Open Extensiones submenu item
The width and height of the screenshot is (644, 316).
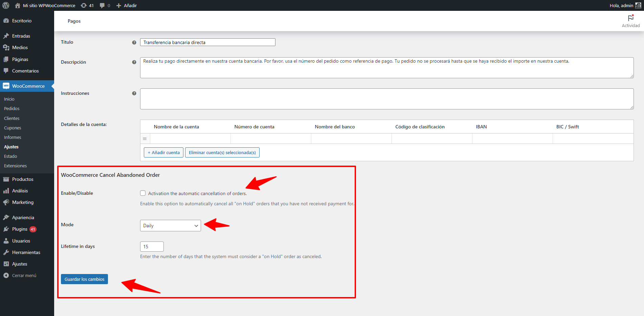[16, 166]
